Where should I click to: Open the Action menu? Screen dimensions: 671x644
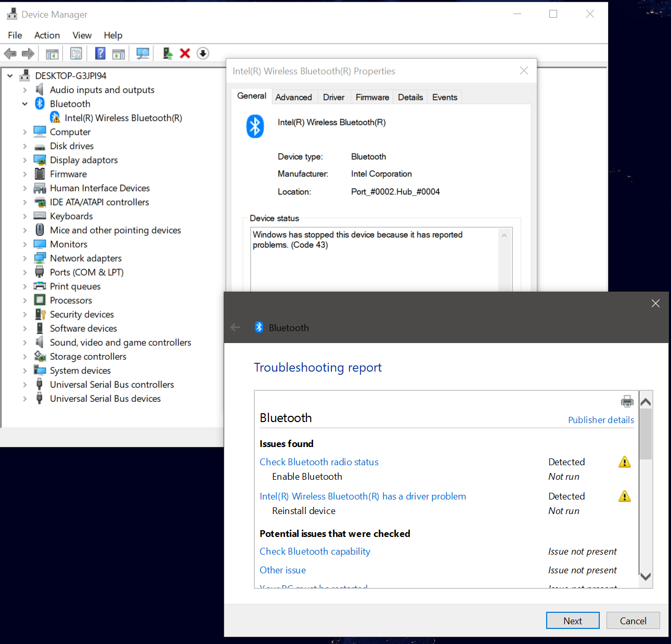[47, 35]
